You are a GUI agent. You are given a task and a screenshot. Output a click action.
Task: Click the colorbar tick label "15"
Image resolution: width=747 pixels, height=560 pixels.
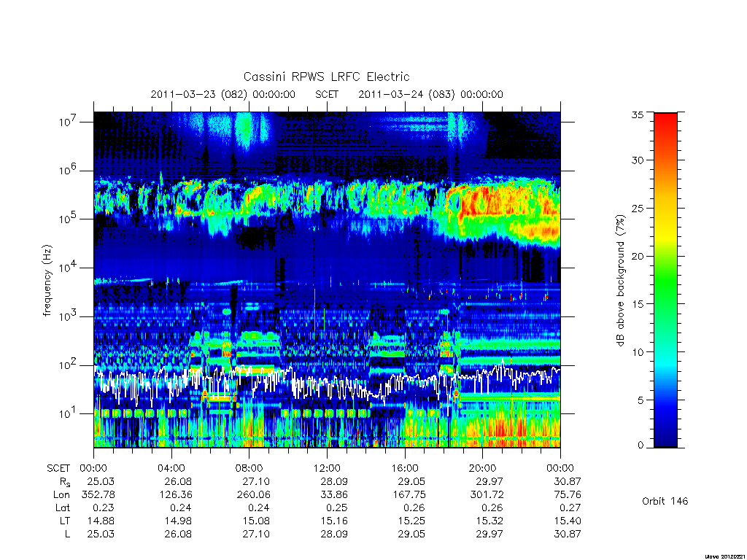click(638, 304)
